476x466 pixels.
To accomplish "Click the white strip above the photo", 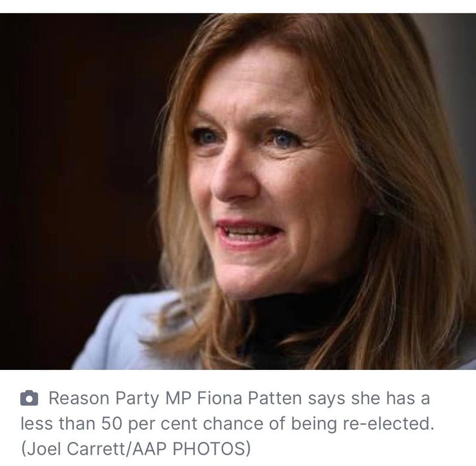I will 238,6.
